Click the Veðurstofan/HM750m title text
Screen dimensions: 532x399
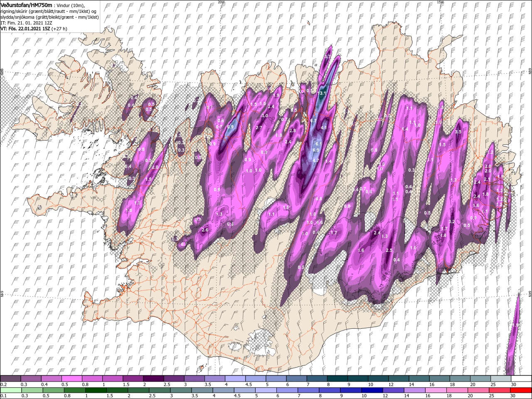27,5
